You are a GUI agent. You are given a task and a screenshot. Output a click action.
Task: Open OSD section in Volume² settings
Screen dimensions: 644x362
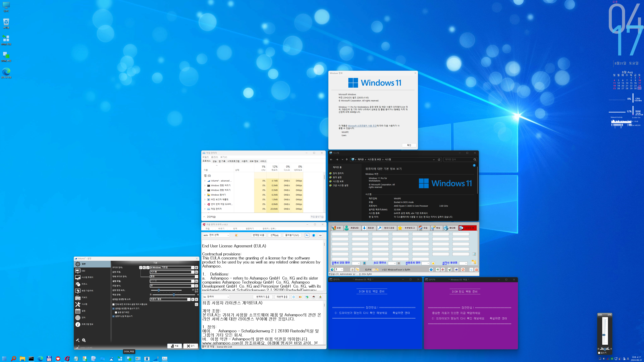point(92,271)
